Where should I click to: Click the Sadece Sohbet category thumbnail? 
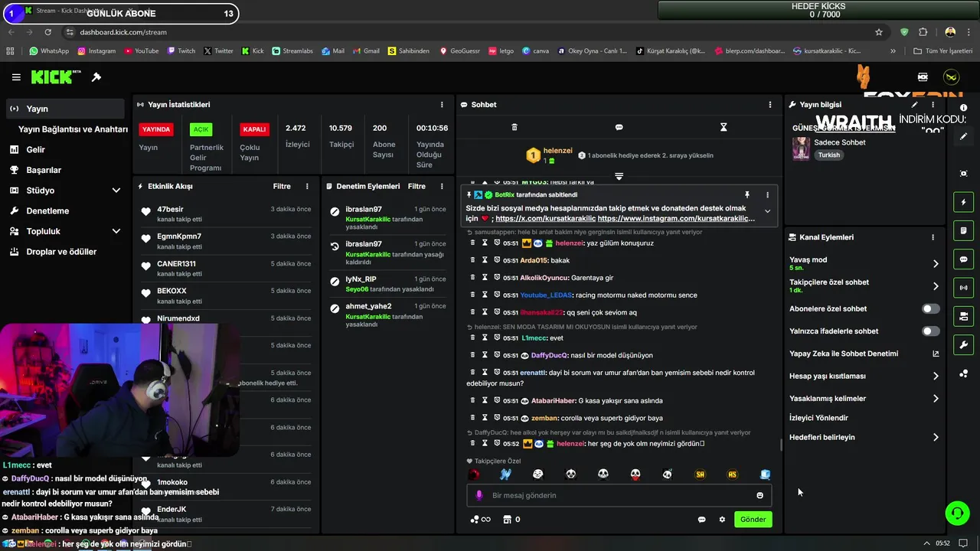(801, 148)
